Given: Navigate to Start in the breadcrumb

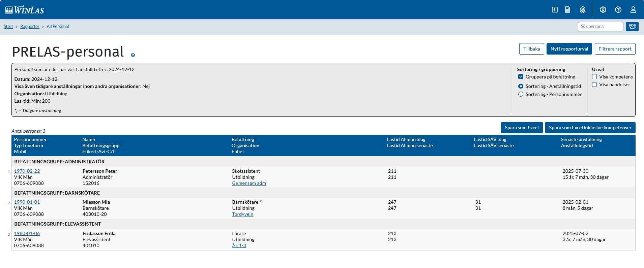Looking at the screenshot, I should pos(8,26).
